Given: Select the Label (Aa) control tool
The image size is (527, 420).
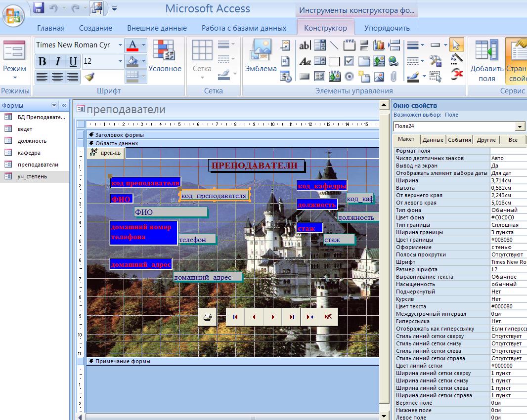Looking at the screenshot, I should pos(305,61).
